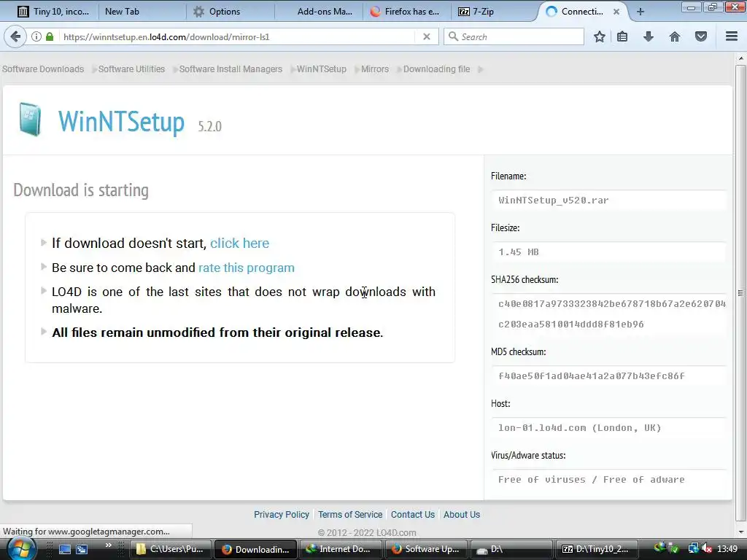Image resolution: width=747 pixels, height=560 pixels.
Task: Click 'Free of viruses / Free of adware'
Action: [x=591, y=480]
